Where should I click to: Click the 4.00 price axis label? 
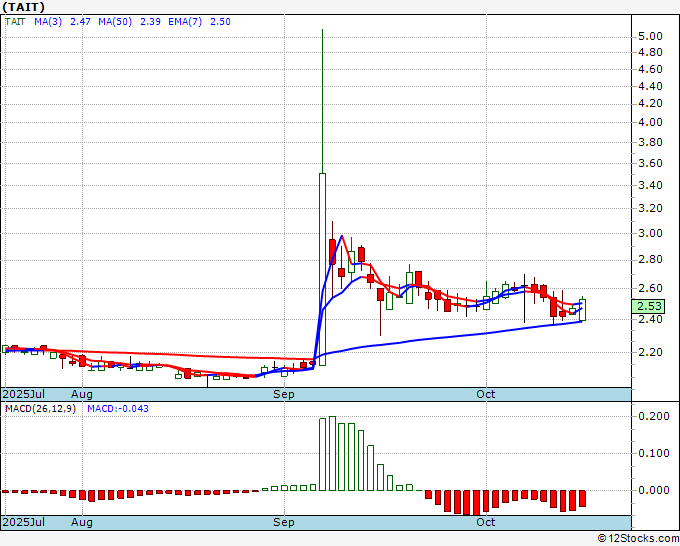click(651, 122)
